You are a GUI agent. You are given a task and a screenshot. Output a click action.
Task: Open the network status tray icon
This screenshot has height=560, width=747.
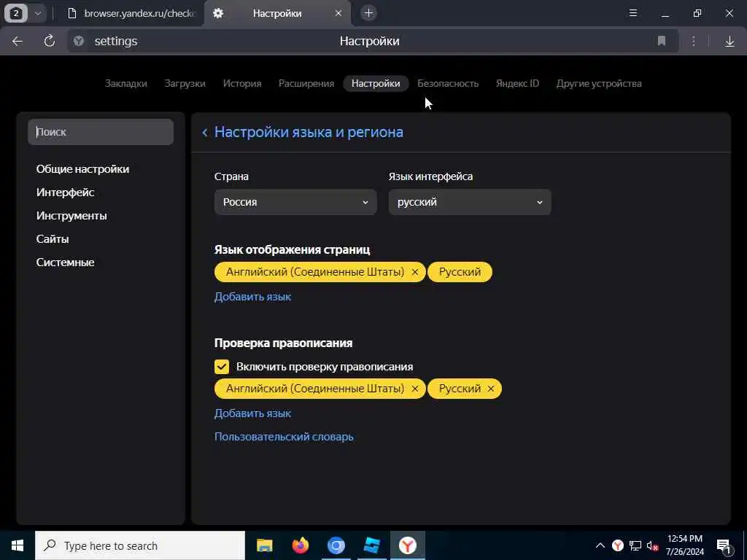635,545
